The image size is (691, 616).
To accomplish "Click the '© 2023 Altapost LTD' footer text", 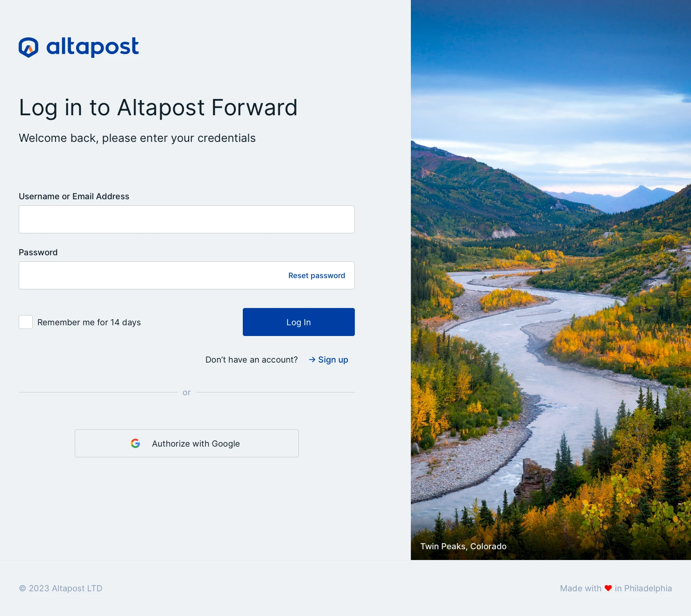I will pyautogui.click(x=61, y=588).
